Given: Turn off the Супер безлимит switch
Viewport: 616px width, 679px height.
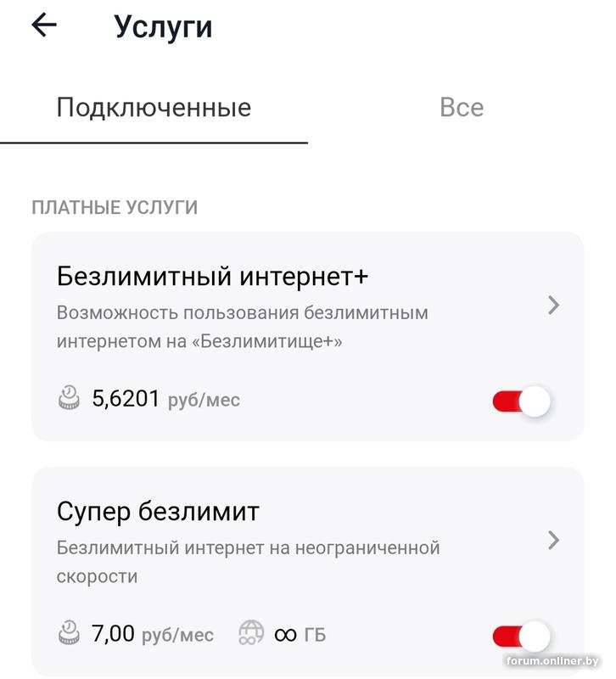Looking at the screenshot, I should point(521,637).
